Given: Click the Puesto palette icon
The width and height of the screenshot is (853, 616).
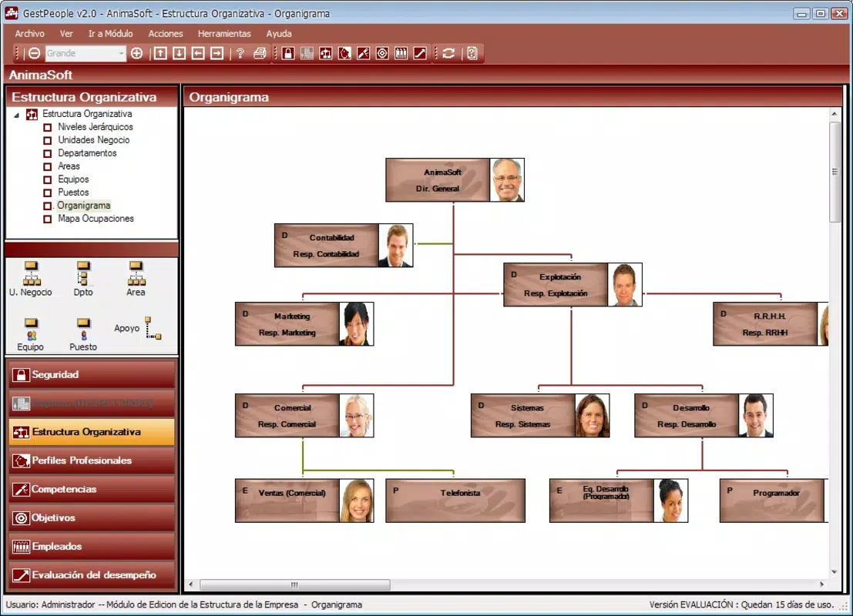Looking at the screenshot, I should click(x=83, y=330).
